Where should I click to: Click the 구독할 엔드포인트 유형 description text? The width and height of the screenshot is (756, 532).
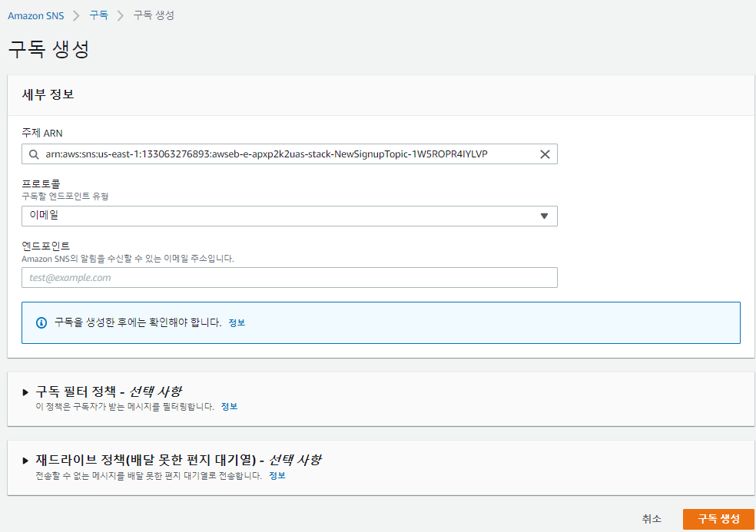pos(65,197)
